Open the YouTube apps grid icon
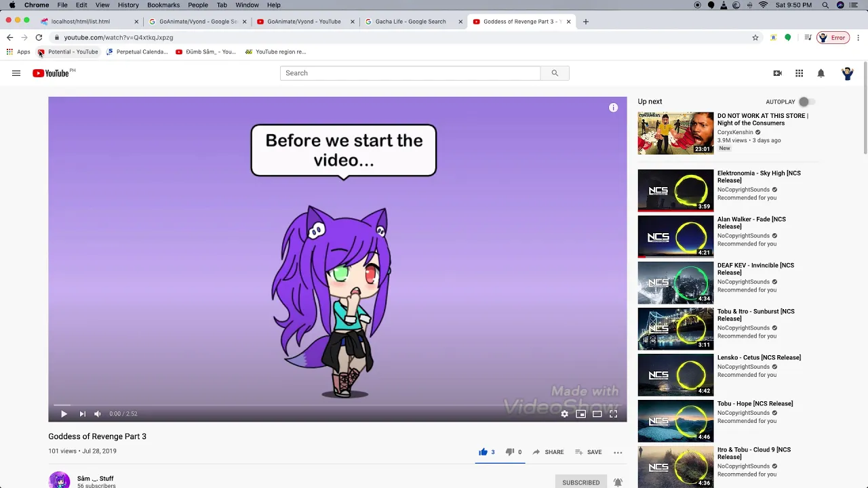Viewport: 868px width, 488px height. click(800, 73)
